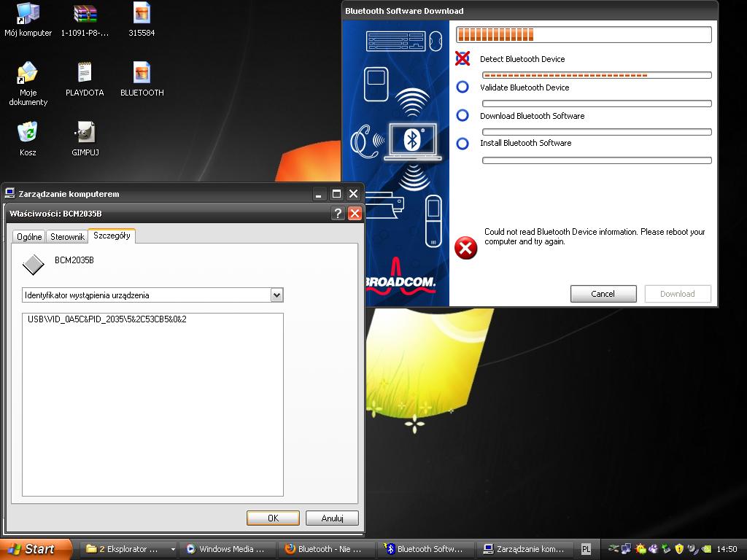The height and width of the screenshot is (560, 747).
Task: Switch to Windows Media taskbar button
Action: point(228,549)
